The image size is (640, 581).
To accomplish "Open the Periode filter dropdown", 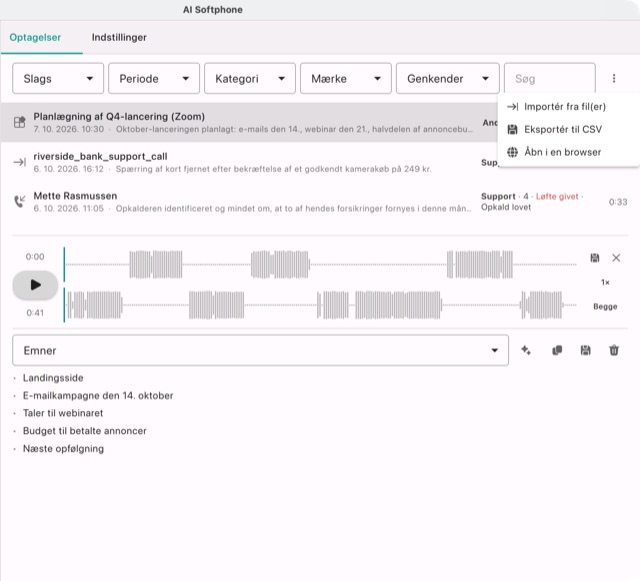I will (x=154, y=78).
